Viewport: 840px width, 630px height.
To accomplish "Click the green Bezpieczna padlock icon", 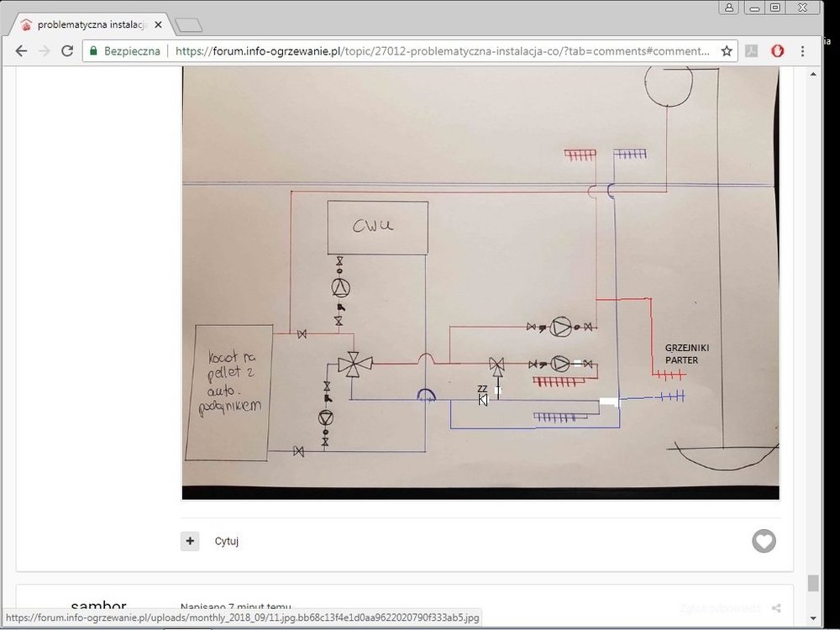I will pos(94,51).
